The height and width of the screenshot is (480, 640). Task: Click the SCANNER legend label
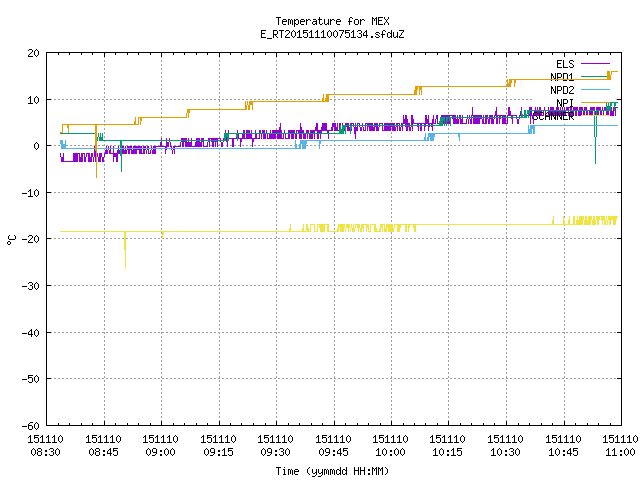553,116
